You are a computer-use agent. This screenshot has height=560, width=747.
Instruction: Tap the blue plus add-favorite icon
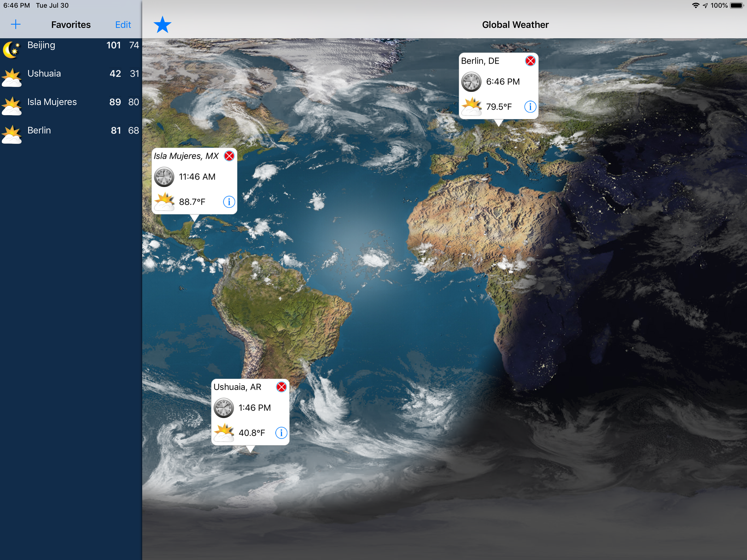pyautogui.click(x=16, y=24)
